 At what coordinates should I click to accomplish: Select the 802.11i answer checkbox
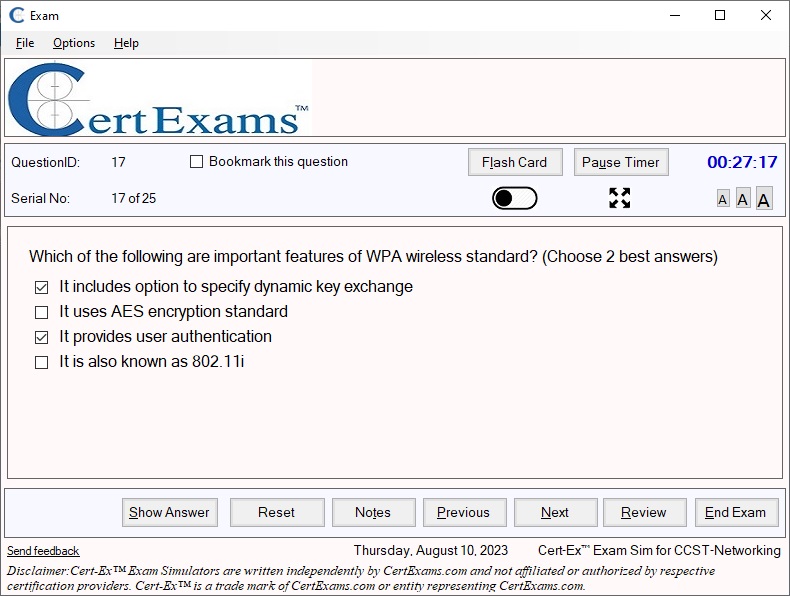pyautogui.click(x=42, y=362)
